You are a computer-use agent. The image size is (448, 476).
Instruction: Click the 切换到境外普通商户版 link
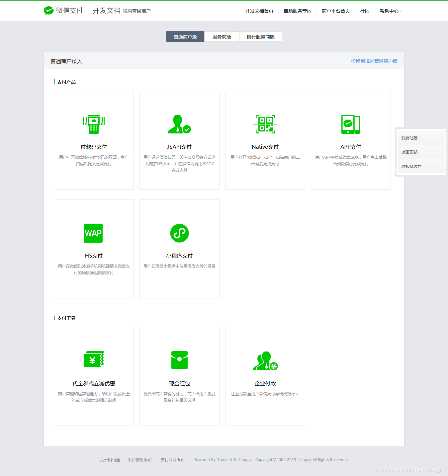374,61
